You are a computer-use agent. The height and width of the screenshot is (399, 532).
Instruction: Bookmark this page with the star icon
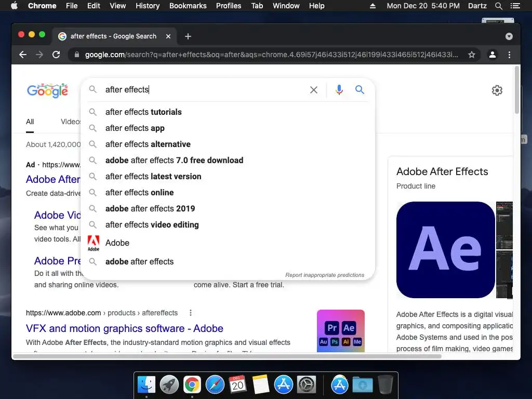(472, 55)
